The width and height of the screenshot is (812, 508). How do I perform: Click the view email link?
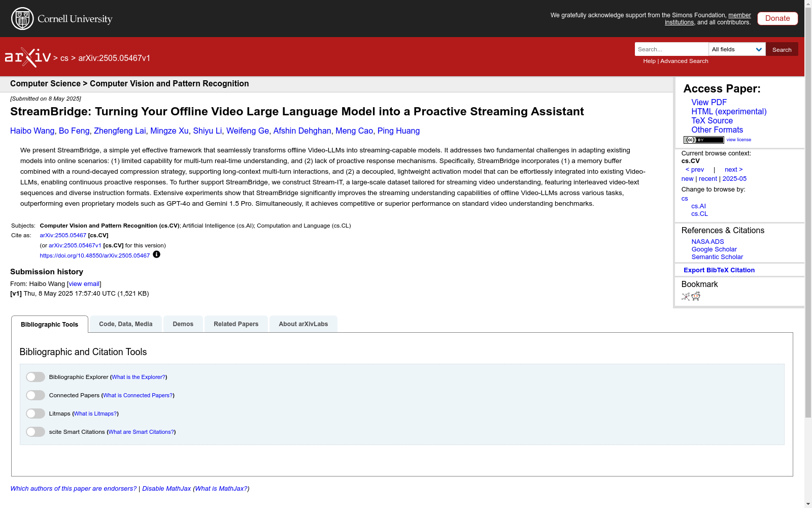(84, 284)
